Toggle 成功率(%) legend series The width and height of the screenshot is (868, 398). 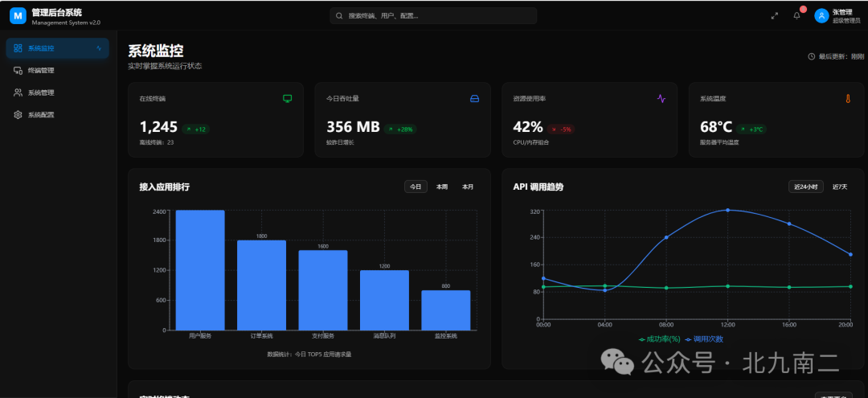(x=660, y=339)
